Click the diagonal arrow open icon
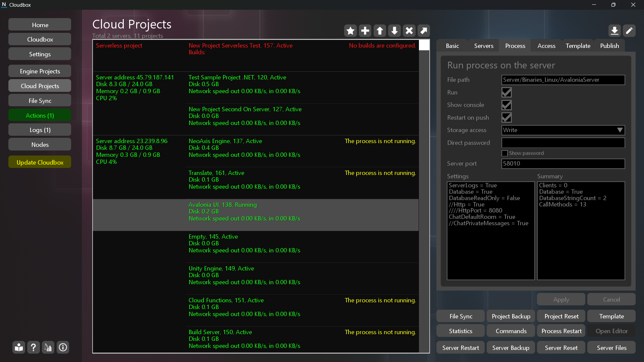This screenshot has height=362, width=644. [x=424, y=31]
